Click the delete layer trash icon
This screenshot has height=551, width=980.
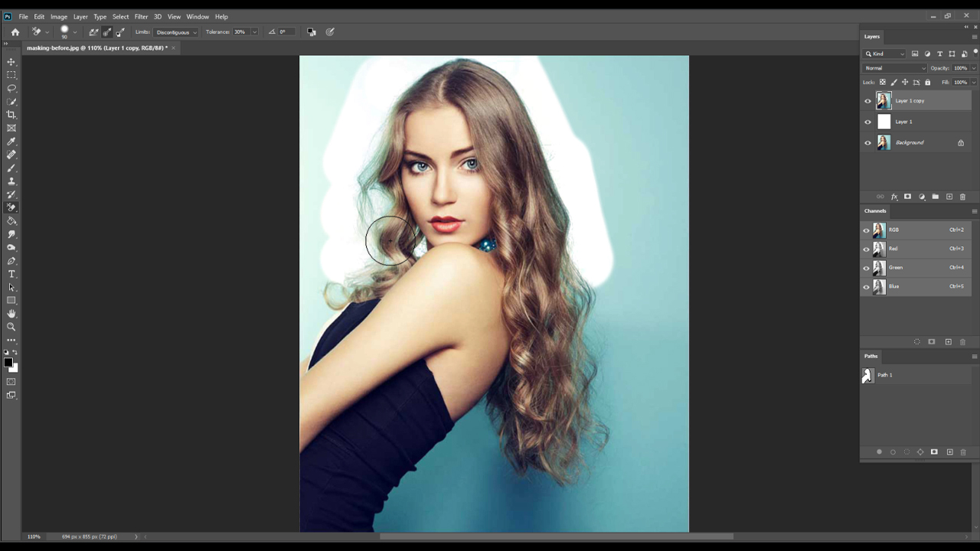click(962, 197)
